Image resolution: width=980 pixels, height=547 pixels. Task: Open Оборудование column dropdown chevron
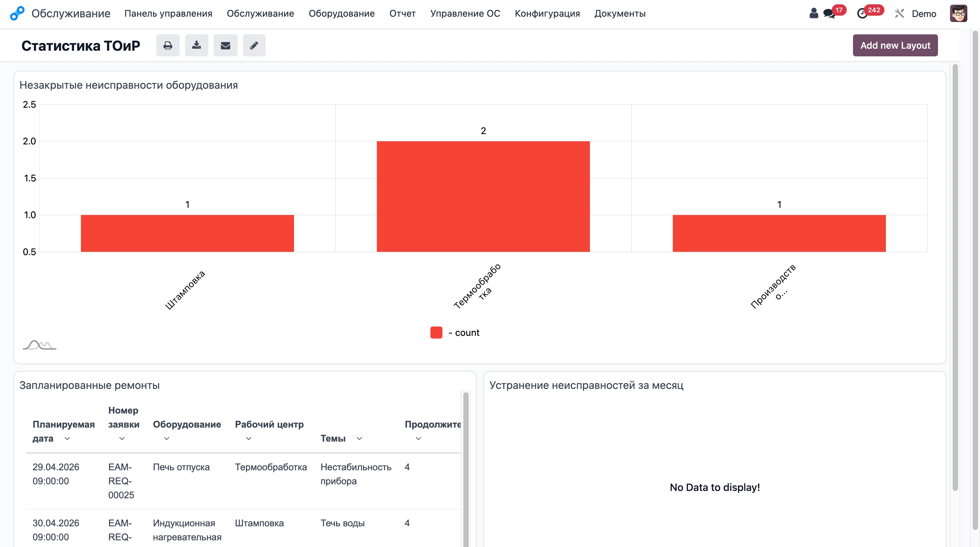(x=167, y=439)
